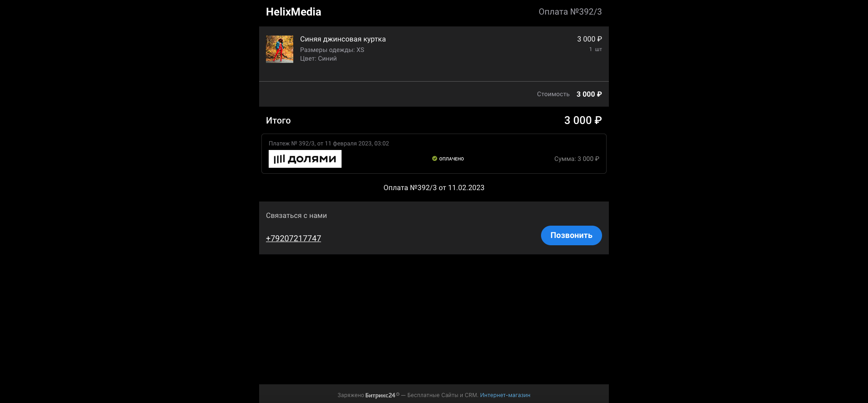Click the Сумма: 3 000 ₽ payment amount

click(x=577, y=159)
